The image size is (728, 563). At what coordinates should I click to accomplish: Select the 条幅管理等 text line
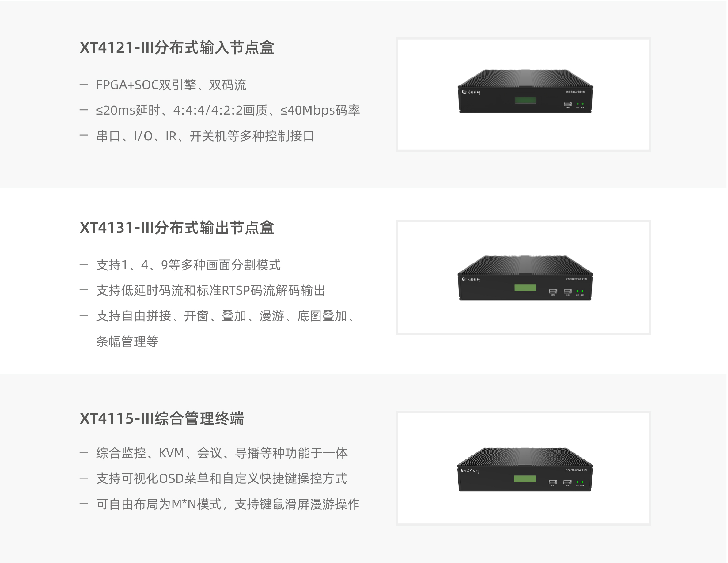pos(127,341)
